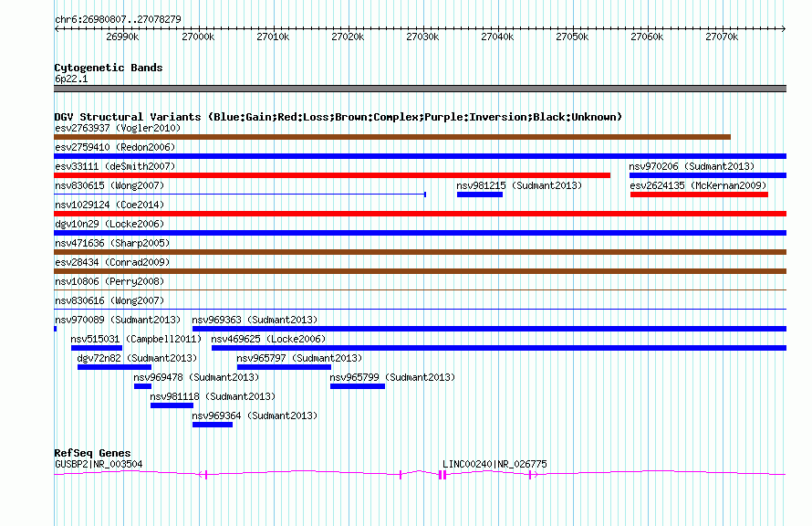Click the RefSeq Genes track title
Image resolution: width=812 pixels, height=526 pixels.
click(92, 452)
